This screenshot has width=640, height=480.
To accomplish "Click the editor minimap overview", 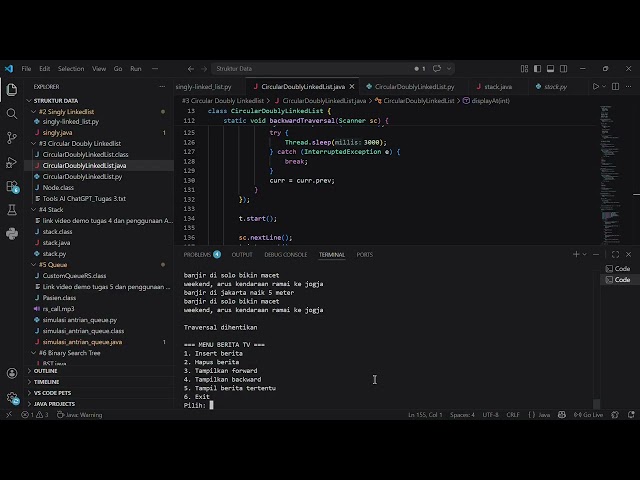I will coord(610,175).
